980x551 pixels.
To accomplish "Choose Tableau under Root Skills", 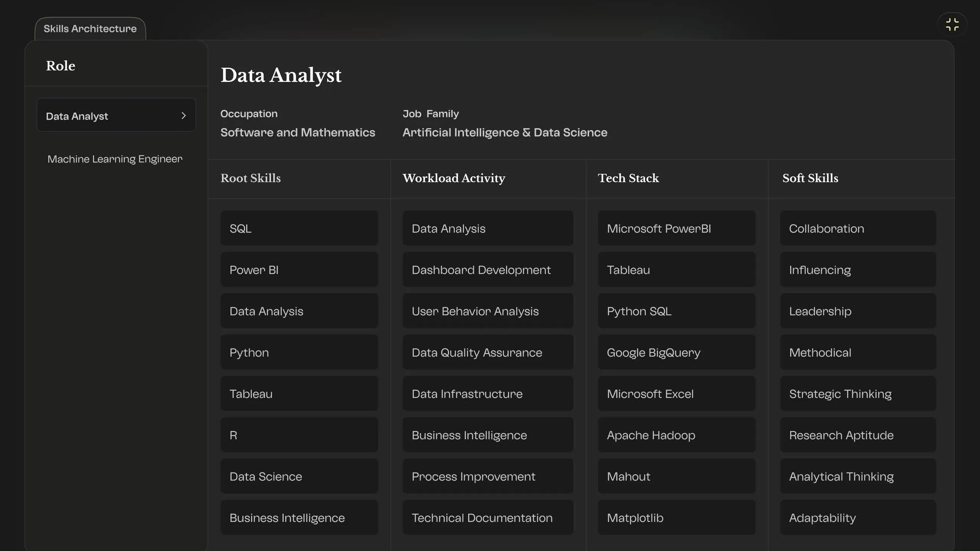I will (299, 394).
